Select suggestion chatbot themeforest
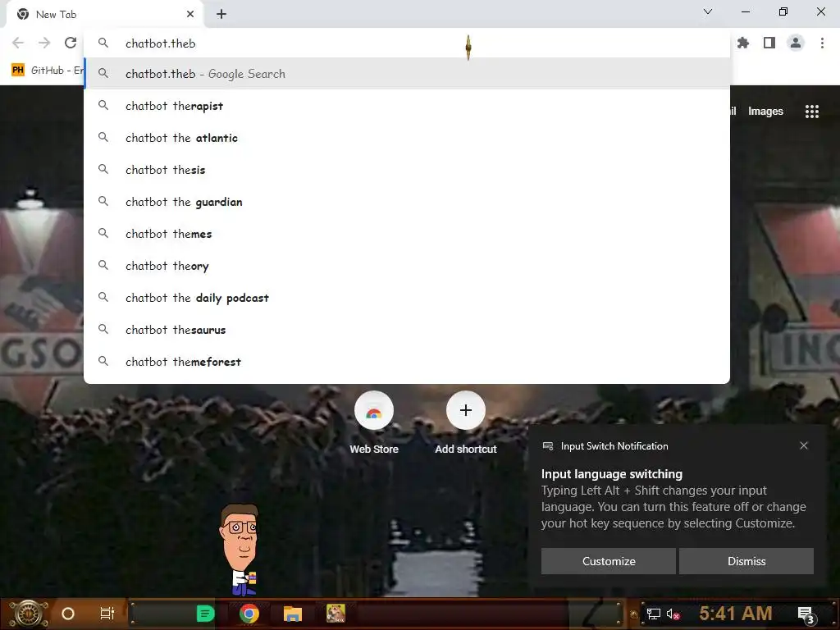 407,362
